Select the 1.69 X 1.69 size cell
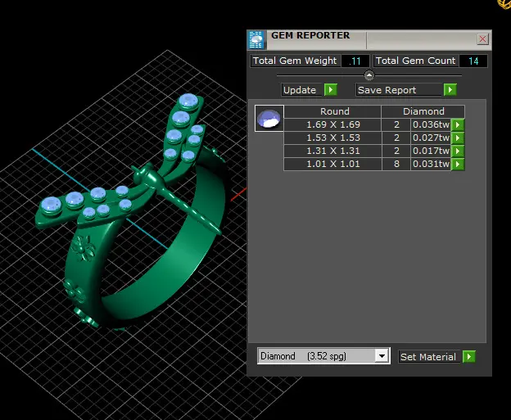Image resolution: width=511 pixels, height=420 pixels. pos(332,124)
